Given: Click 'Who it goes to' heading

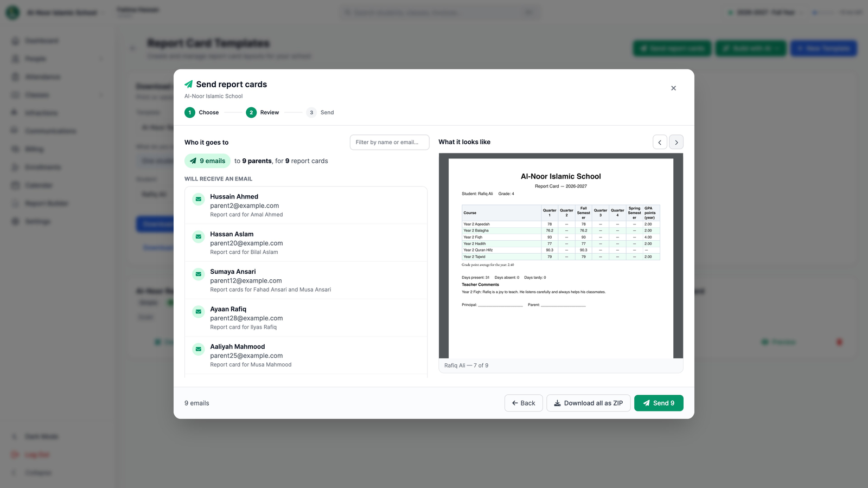Looking at the screenshot, I should [206, 143].
